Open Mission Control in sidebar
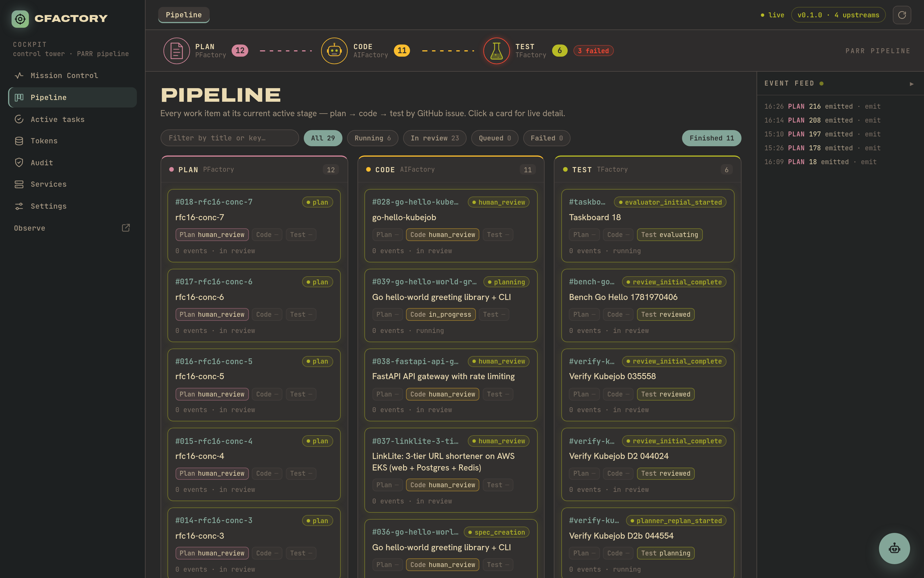The width and height of the screenshot is (924, 578). (72, 76)
